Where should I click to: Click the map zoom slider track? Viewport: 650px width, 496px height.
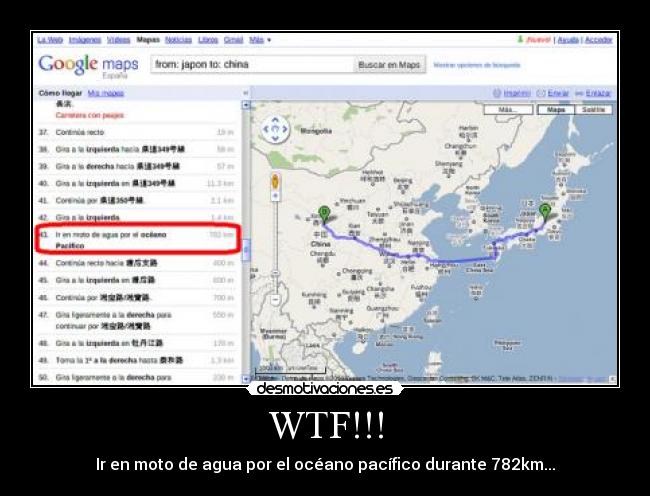click(x=275, y=249)
